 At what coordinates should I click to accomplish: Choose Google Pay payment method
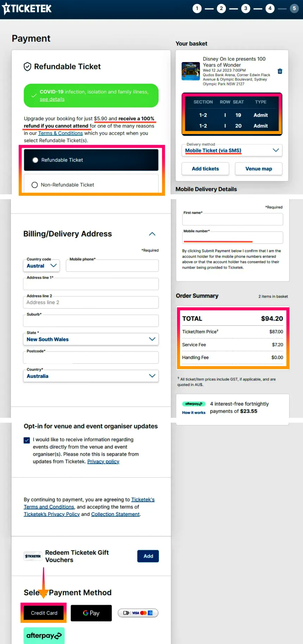pos(91,613)
